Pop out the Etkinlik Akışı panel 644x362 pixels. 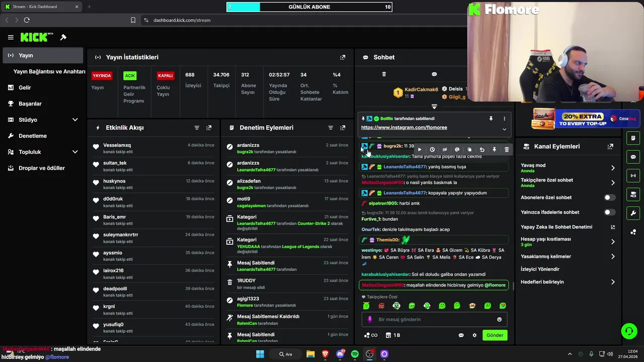209,128
